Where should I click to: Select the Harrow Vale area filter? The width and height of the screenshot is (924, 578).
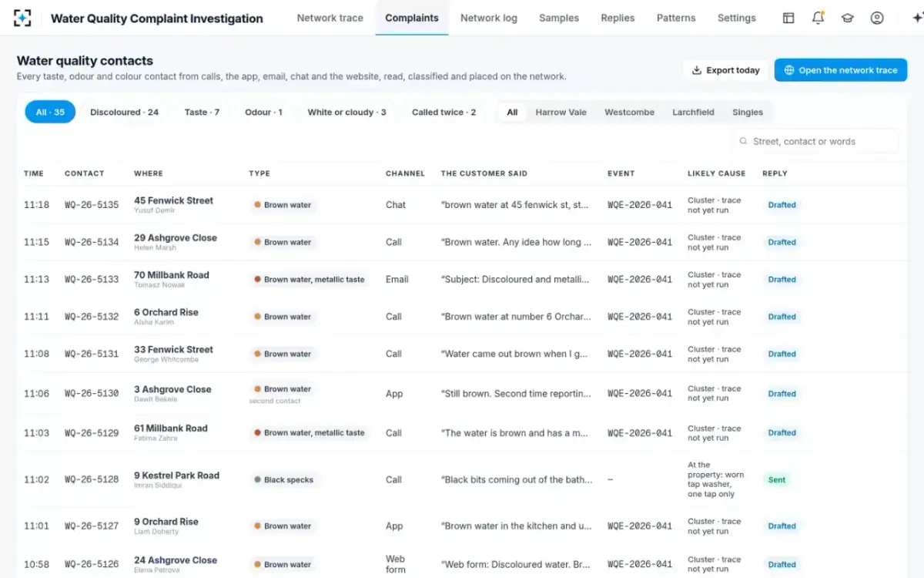point(561,113)
